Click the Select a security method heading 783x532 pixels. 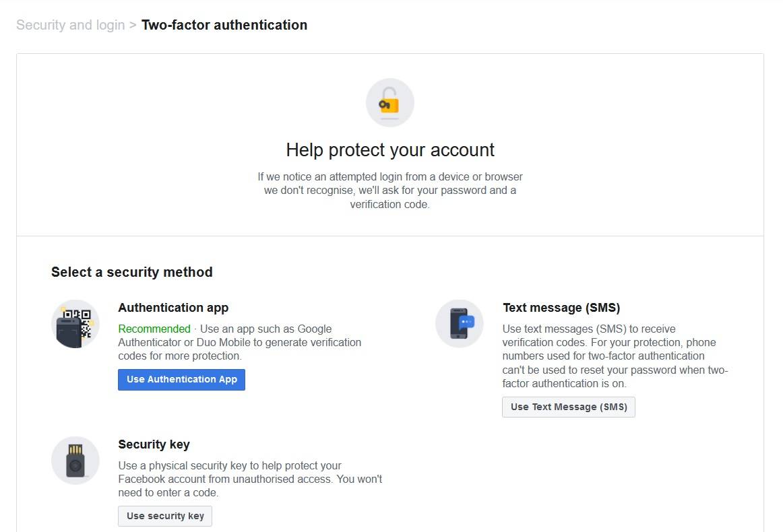[x=132, y=272]
